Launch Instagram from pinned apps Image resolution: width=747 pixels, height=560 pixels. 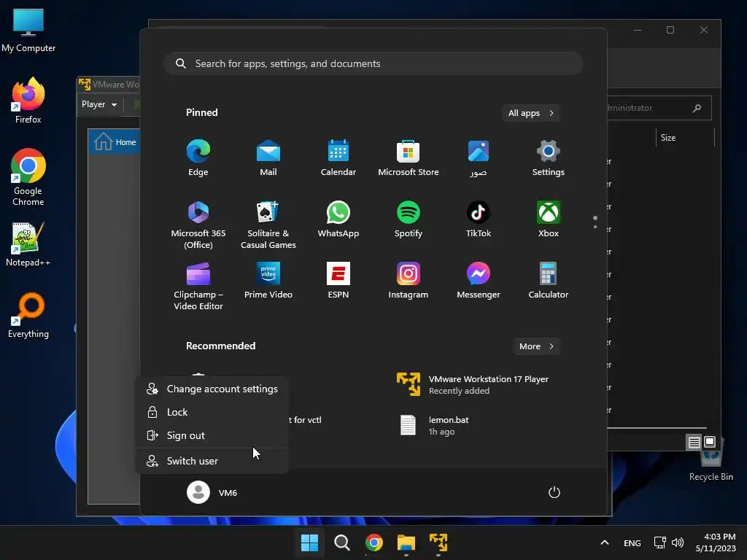click(x=409, y=280)
